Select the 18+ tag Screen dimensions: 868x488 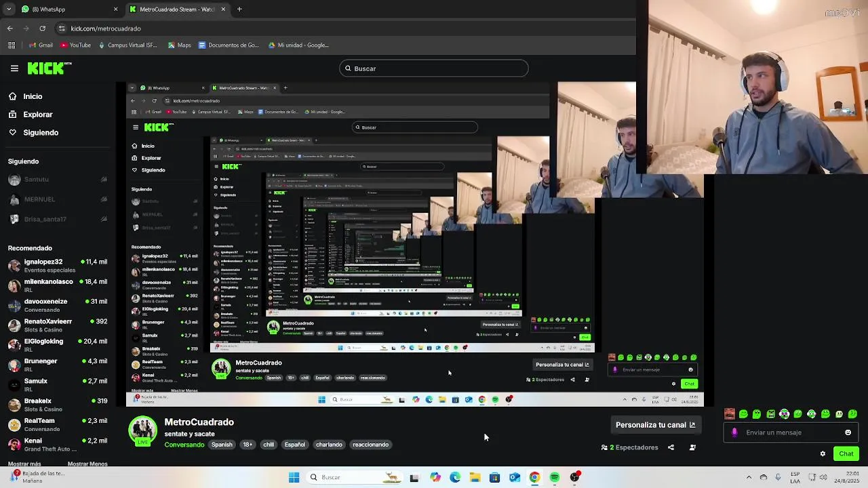[x=248, y=445]
